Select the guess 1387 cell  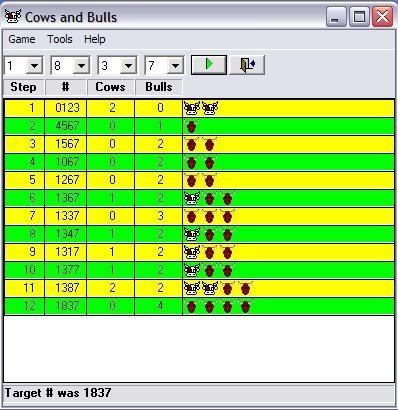tap(66, 288)
